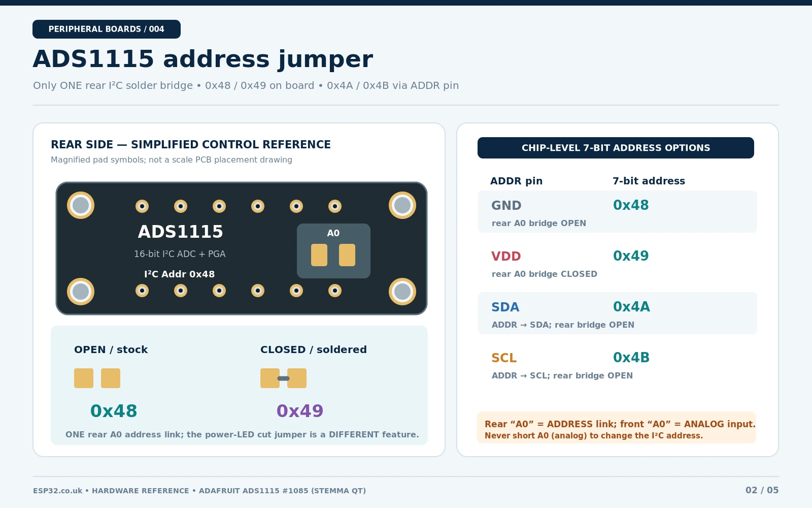
Task: Click the CLOSED / soldered heading
Action: [314, 350]
